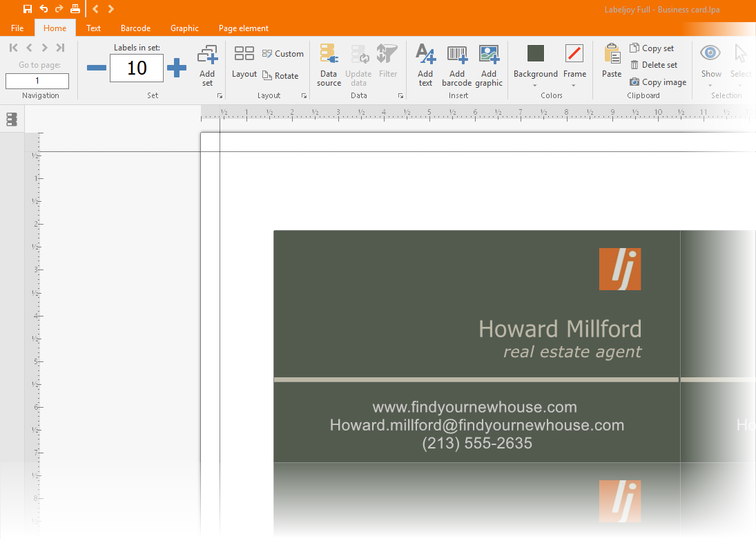This screenshot has height=539, width=756.
Task: Expand the Set group dialog launcher
Action: click(x=220, y=95)
